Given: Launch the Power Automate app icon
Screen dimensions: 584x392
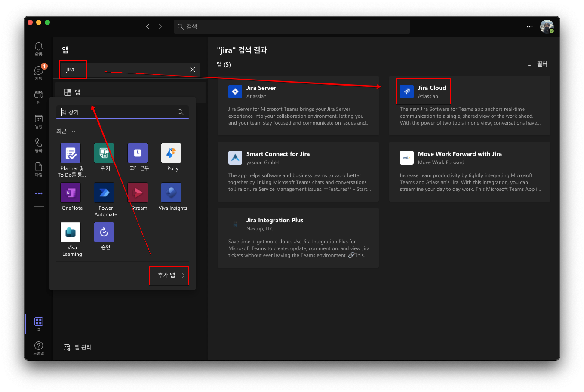Looking at the screenshot, I should pyautogui.click(x=104, y=193).
